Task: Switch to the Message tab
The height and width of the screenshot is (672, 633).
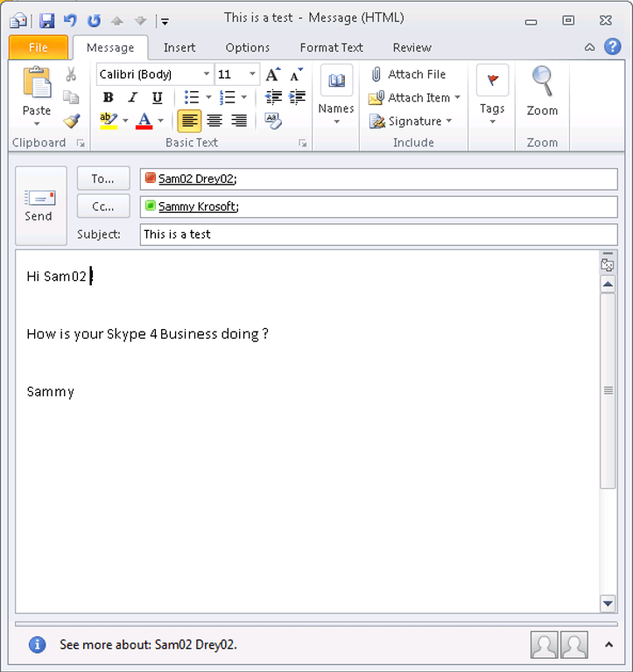Action: pos(110,47)
